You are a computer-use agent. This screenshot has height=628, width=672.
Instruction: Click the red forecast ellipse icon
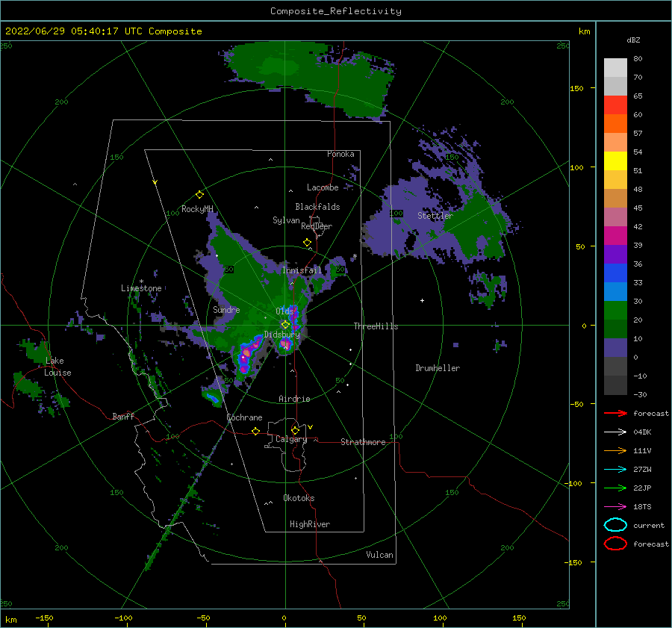[615, 544]
